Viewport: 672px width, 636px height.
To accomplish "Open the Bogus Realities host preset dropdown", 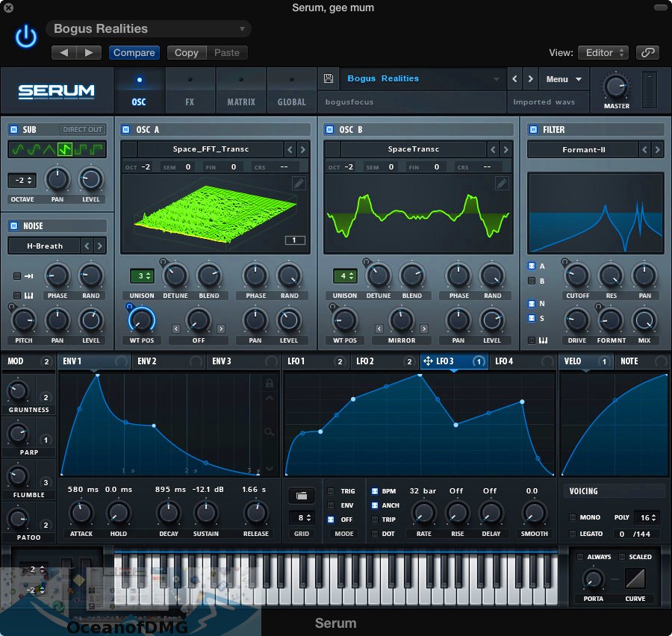I will (149, 28).
